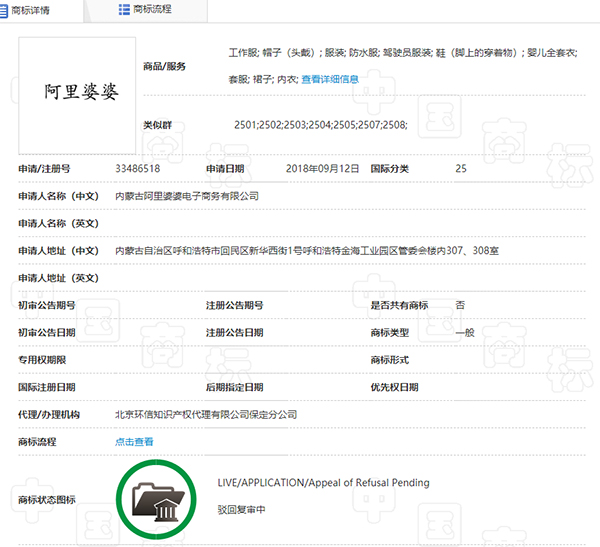This screenshot has width=600, height=547.
Task: Click the 初审公告期号 label
Action: (47, 305)
